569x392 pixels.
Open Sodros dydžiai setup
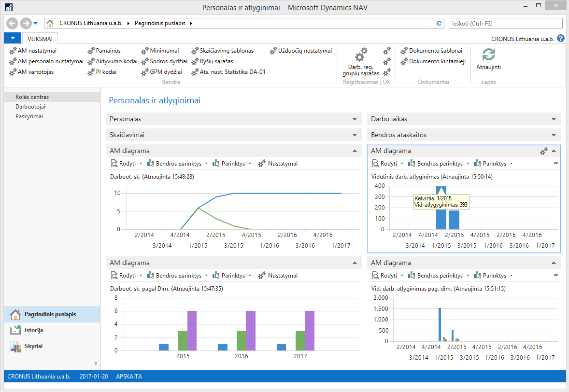pyautogui.click(x=164, y=61)
